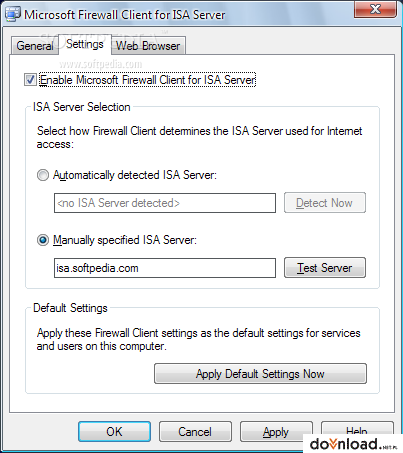
Task: Confirm with the OK button
Action: tap(114, 432)
